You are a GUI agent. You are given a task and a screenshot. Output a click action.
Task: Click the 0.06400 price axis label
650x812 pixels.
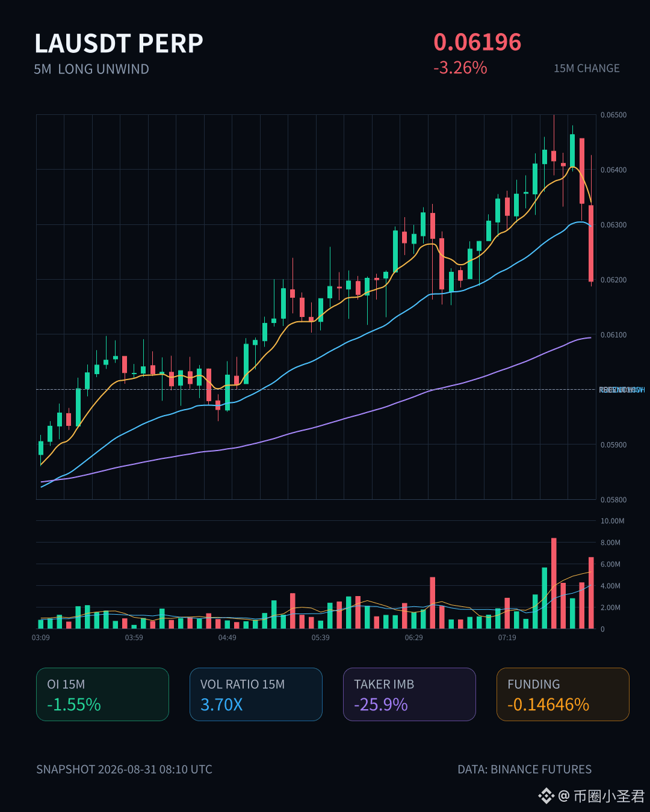613,170
